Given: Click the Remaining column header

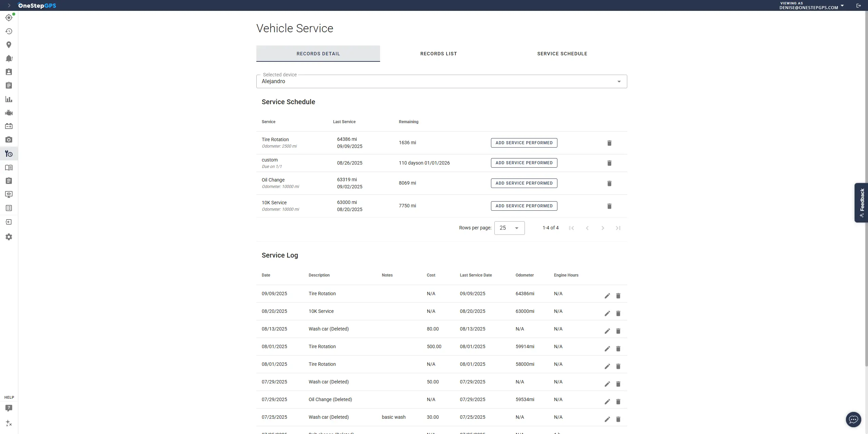Looking at the screenshot, I should (x=408, y=122).
